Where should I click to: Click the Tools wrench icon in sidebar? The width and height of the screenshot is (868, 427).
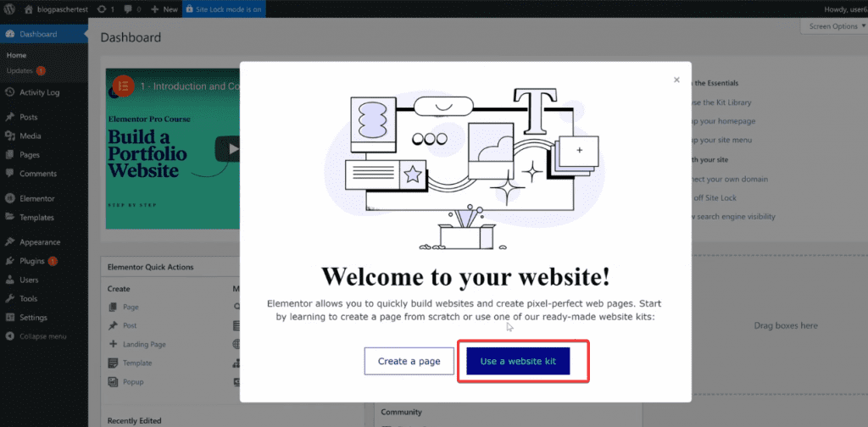click(9, 299)
